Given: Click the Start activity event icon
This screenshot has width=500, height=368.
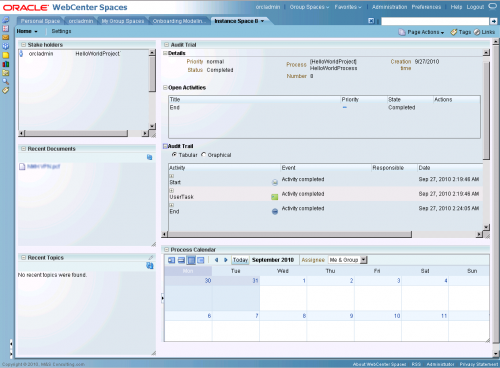Looking at the screenshot, I should point(275,182).
